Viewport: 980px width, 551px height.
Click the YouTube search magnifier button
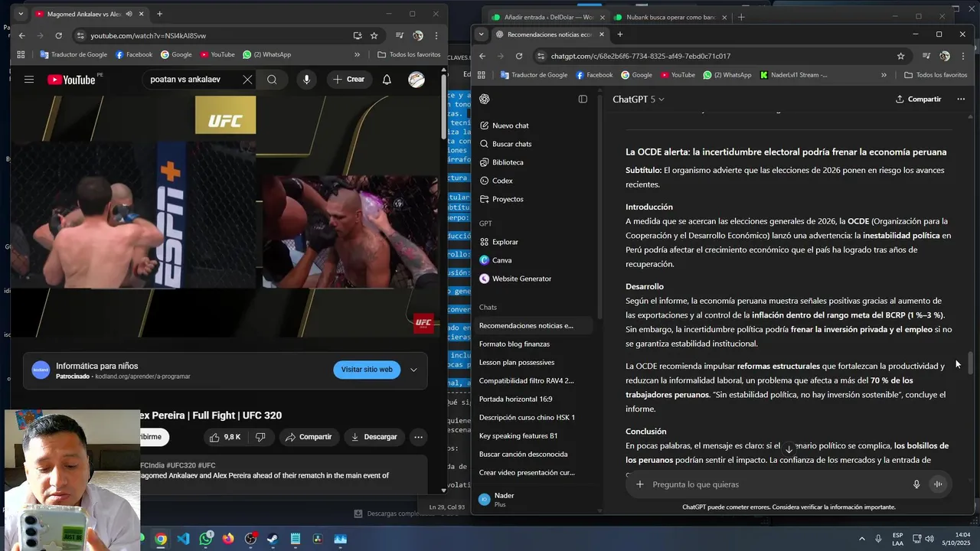[x=272, y=80]
